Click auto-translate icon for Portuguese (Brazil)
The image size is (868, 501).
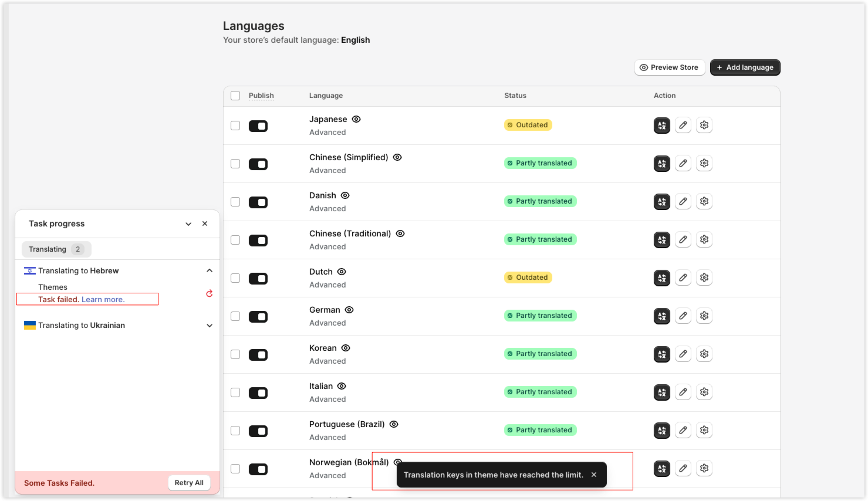coord(662,431)
